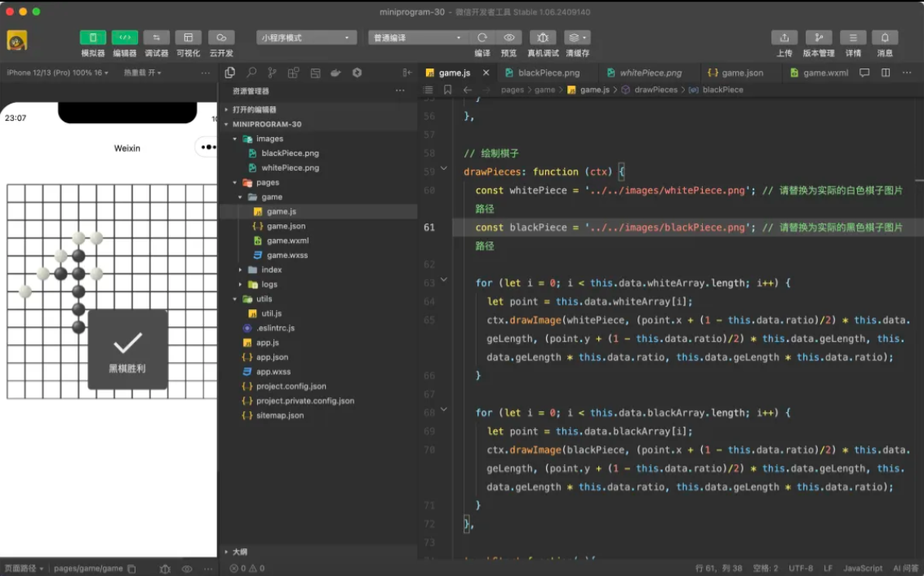Image resolution: width=924 pixels, height=576 pixels.
Task: Open the 普通编译 compile dropdown
Action: coord(418,38)
